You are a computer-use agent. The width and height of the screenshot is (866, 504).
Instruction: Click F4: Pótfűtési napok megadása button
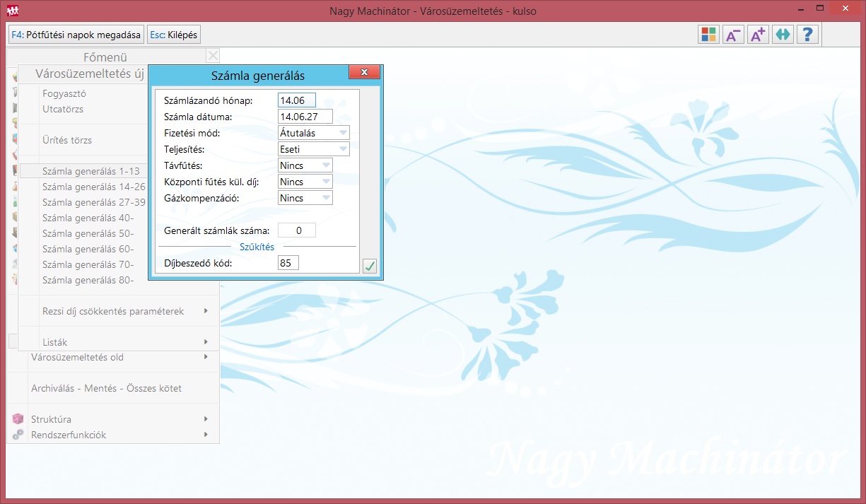click(76, 35)
